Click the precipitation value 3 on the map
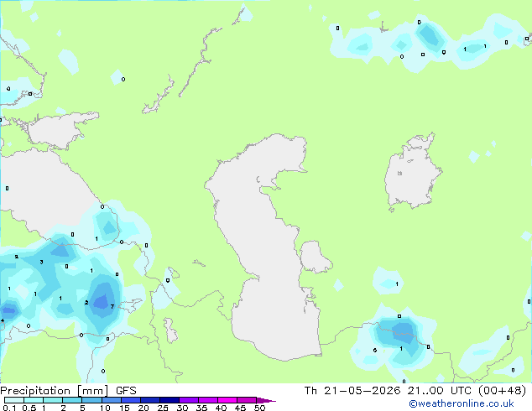The width and height of the screenshot is (532, 411). 41,262
